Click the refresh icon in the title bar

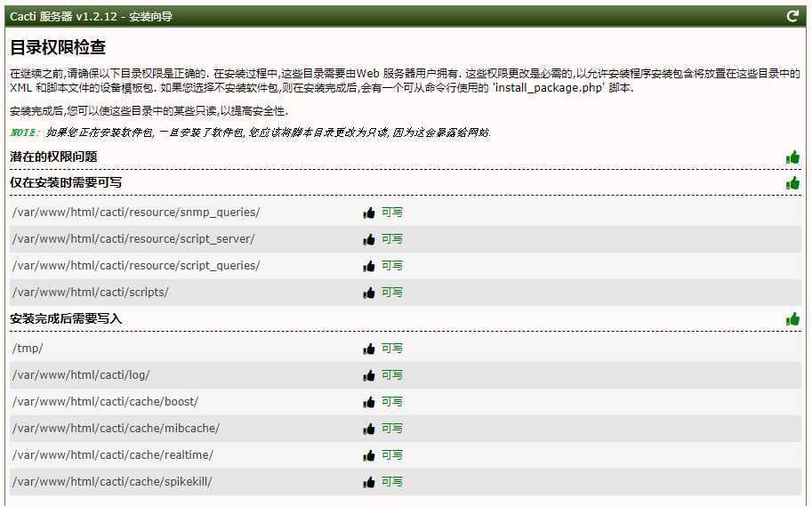pyautogui.click(x=792, y=16)
